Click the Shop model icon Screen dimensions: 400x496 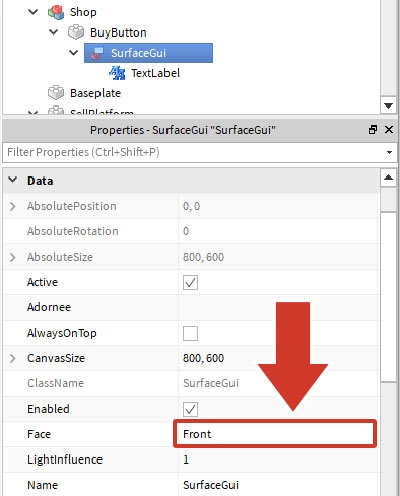pos(56,12)
